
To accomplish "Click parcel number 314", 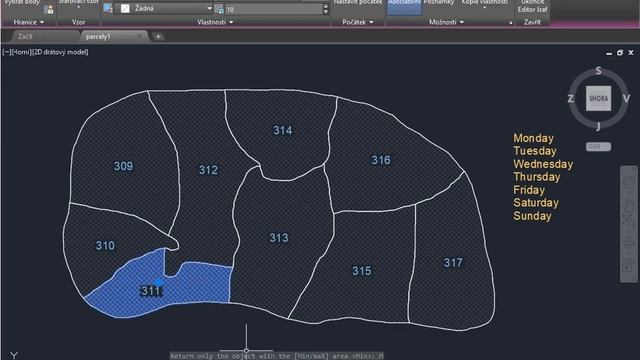I will [282, 130].
